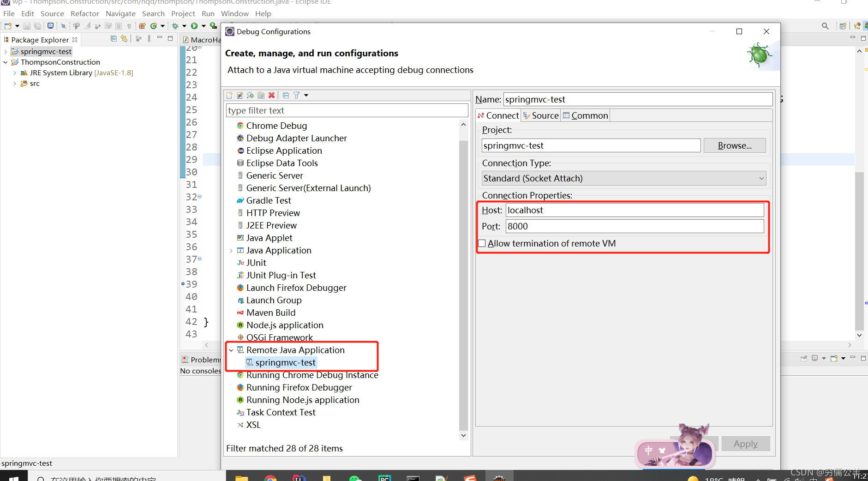Screen dimensions: 868x481
Task: Open Package Explorer View Menu dots
Action: tap(149, 39)
